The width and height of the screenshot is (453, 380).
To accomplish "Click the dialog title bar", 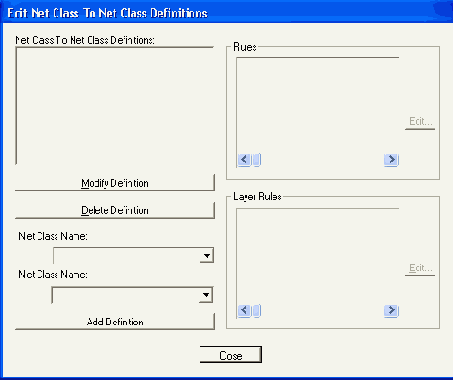I will coord(227,13).
